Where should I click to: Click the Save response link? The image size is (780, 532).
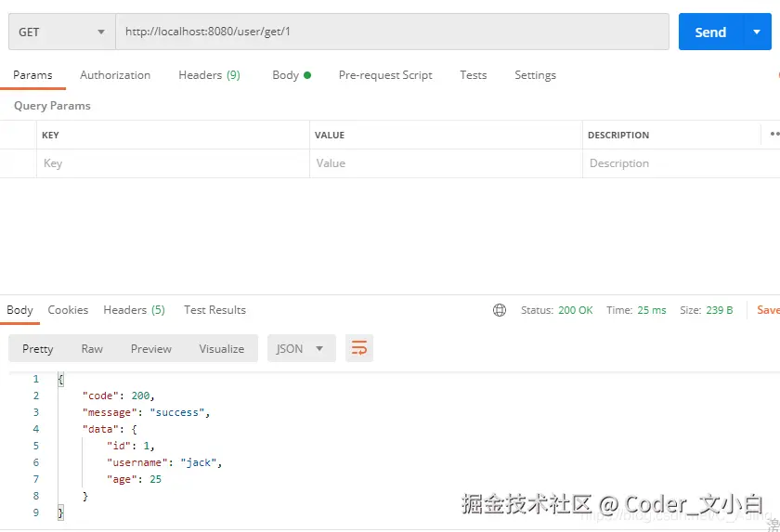coord(768,310)
